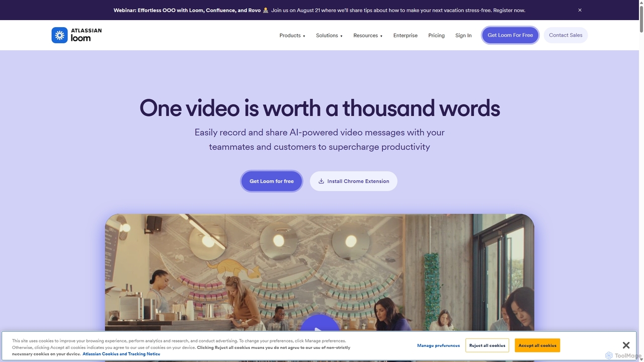Close the cookie consent banner

coord(626,345)
